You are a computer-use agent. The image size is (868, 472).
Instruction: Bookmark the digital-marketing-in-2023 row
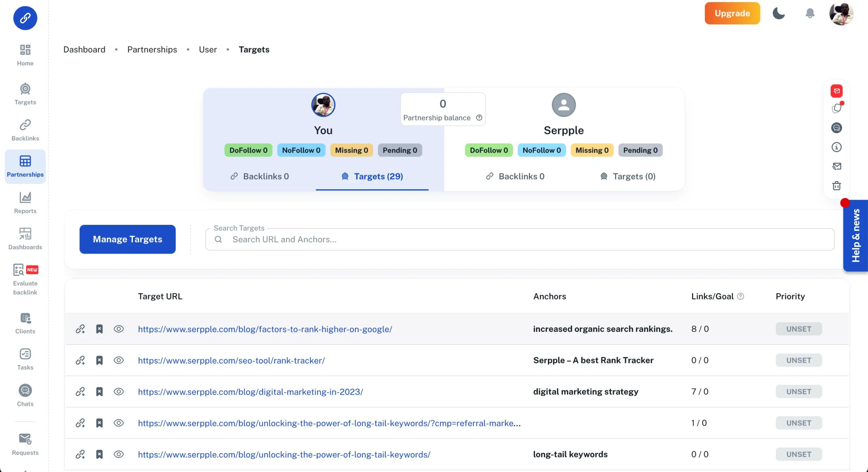(x=99, y=392)
